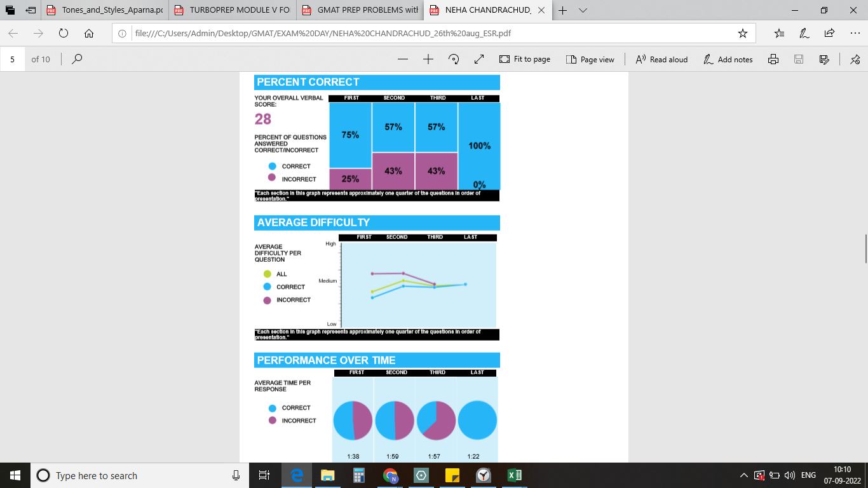868x488 pixels.
Task: Rotate the PDF page
Action: point(454,59)
